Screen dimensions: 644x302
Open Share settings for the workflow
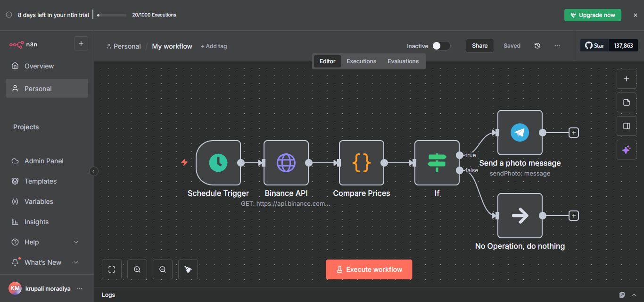(x=479, y=45)
